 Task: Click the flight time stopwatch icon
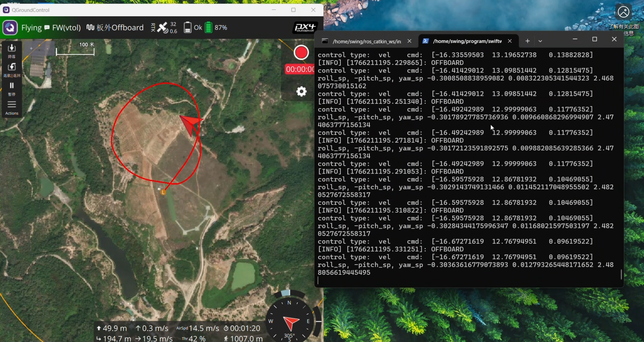226,328
